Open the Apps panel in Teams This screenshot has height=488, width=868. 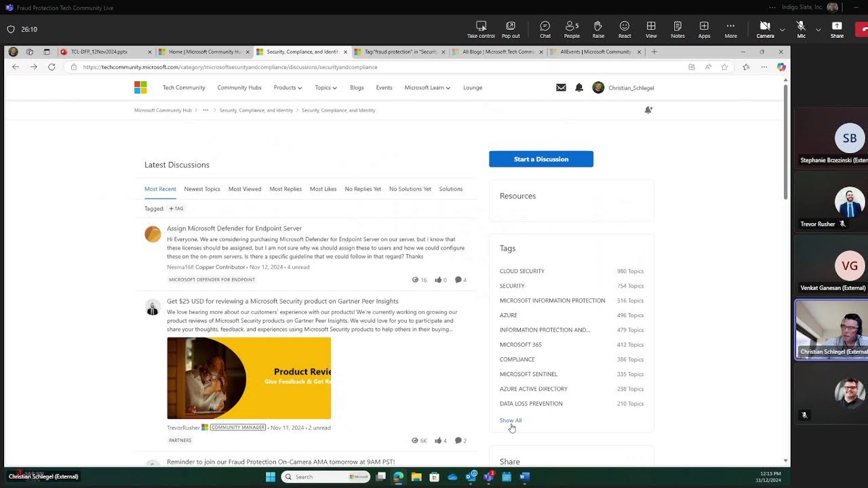coord(704,29)
